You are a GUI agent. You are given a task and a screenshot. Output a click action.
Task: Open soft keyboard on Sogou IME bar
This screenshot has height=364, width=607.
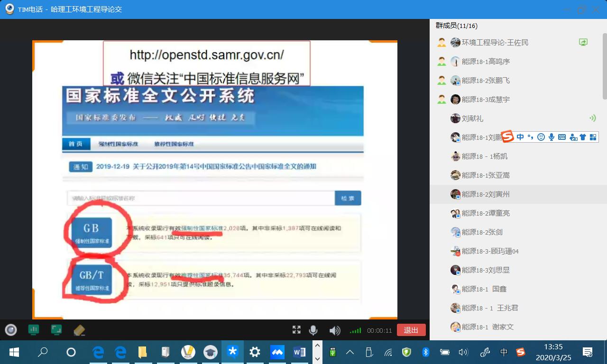[x=562, y=137]
